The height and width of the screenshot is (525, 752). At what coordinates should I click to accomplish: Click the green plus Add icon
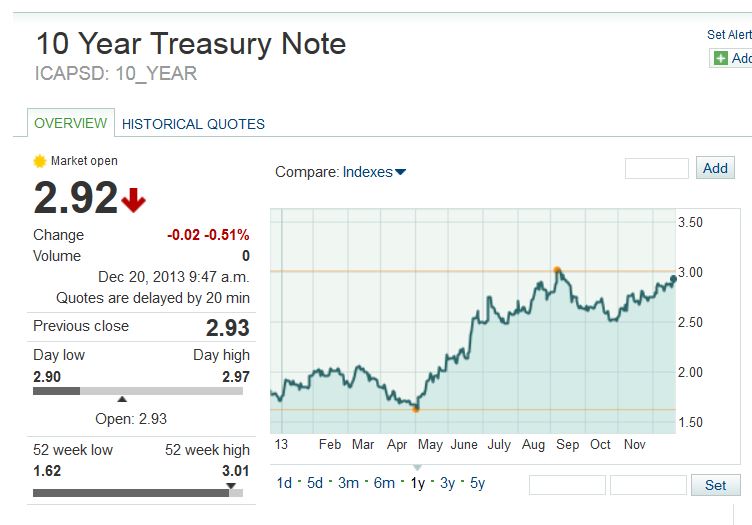[x=720, y=58]
